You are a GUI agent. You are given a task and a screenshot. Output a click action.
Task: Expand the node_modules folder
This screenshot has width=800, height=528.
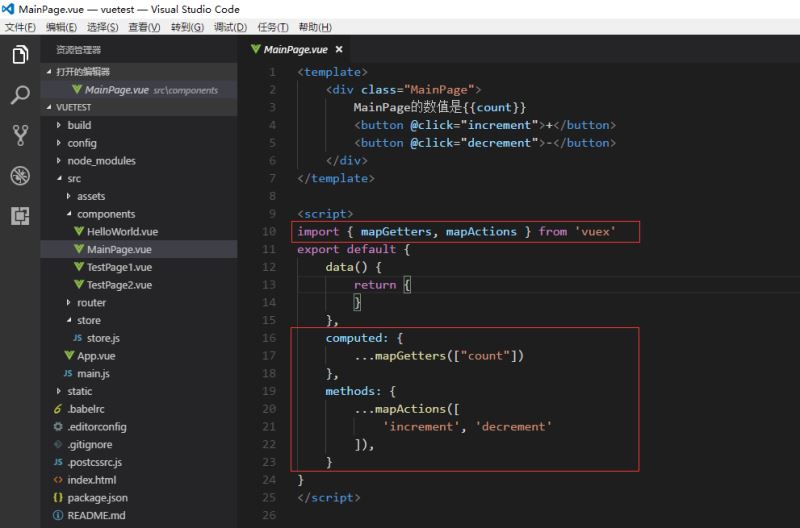tap(59, 161)
